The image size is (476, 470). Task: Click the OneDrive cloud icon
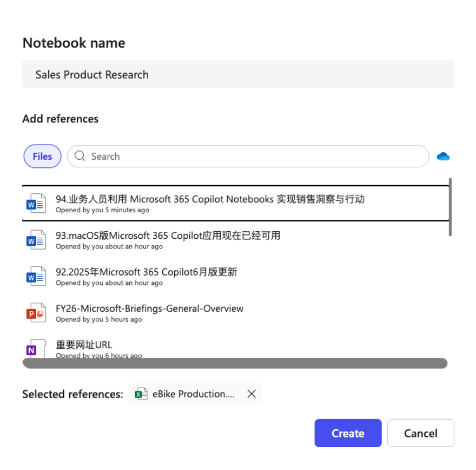443,156
